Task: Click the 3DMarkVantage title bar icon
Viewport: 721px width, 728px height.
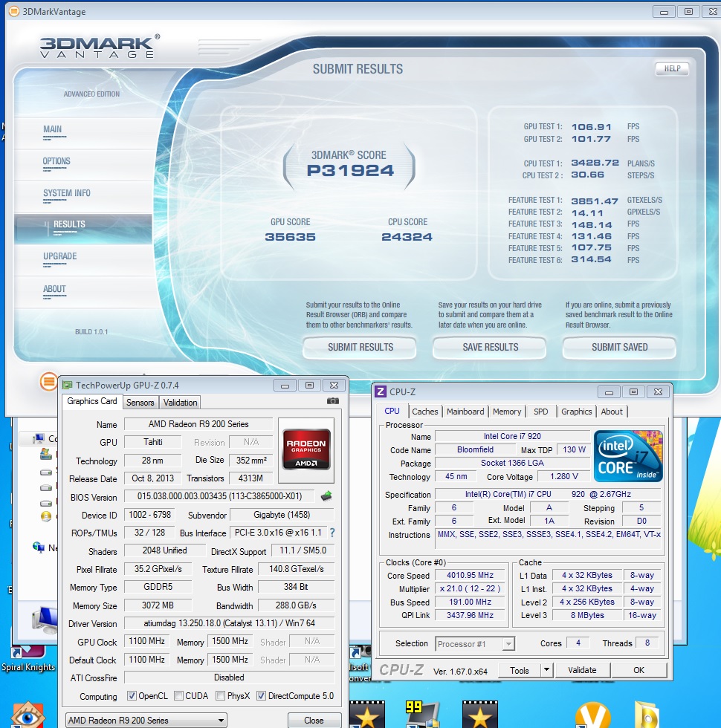Action: [x=14, y=11]
